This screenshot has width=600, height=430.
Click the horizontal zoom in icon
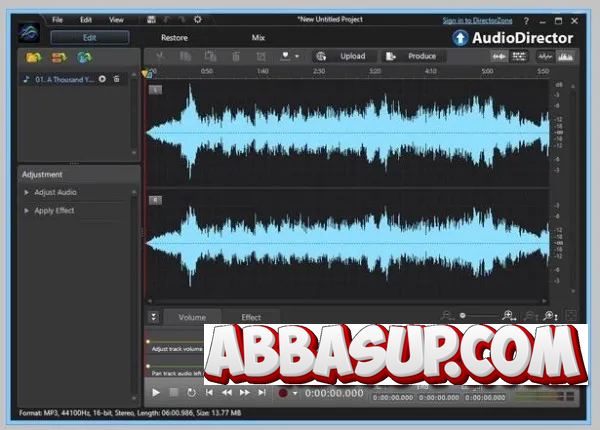pyautogui.click(x=509, y=316)
